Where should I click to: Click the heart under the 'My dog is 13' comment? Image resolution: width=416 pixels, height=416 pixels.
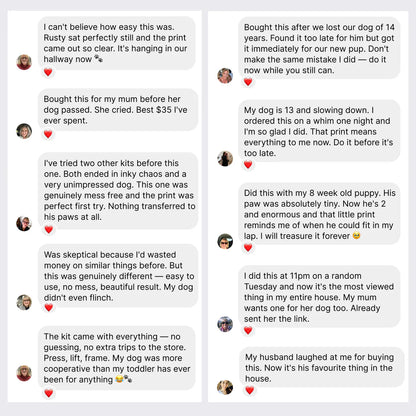(248, 164)
